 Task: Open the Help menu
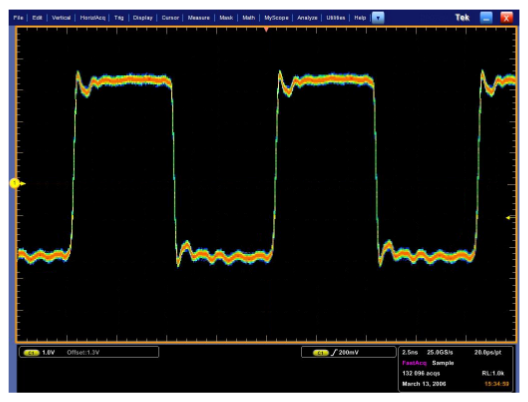click(x=360, y=18)
